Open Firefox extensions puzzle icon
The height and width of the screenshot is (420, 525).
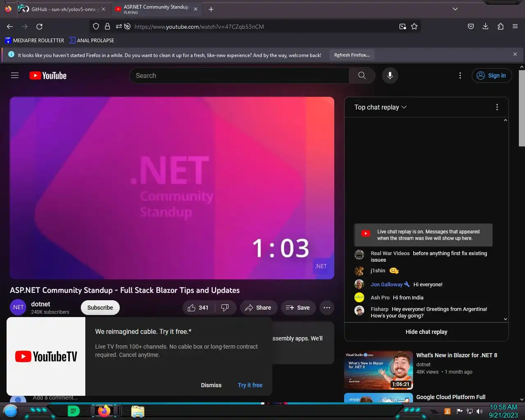(500, 26)
